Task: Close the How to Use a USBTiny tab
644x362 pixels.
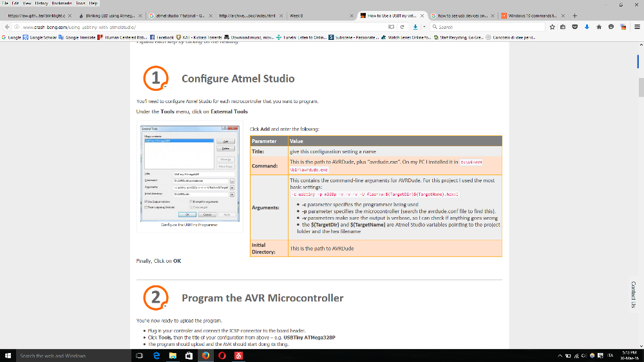Action: (x=422, y=15)
